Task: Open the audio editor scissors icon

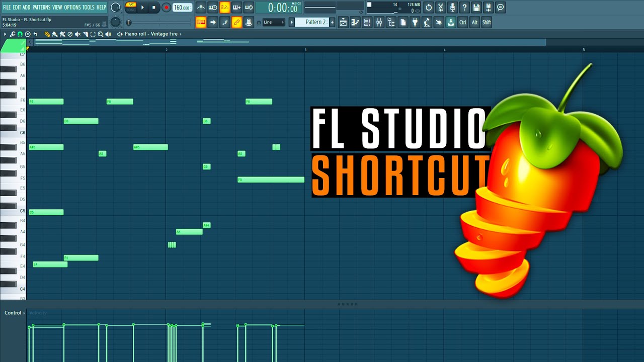Action: pyautogui.click(x=441, y=8)
